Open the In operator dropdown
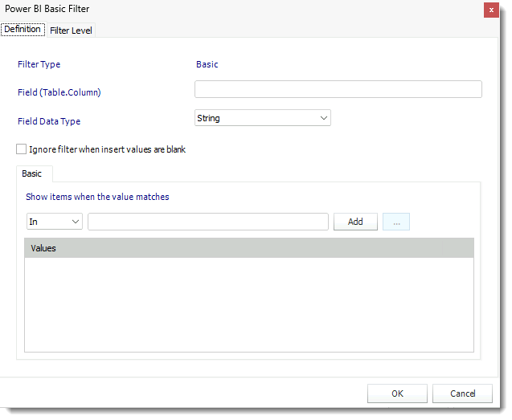The height and width of the screenshot is (420, 512). coord(55,222)
